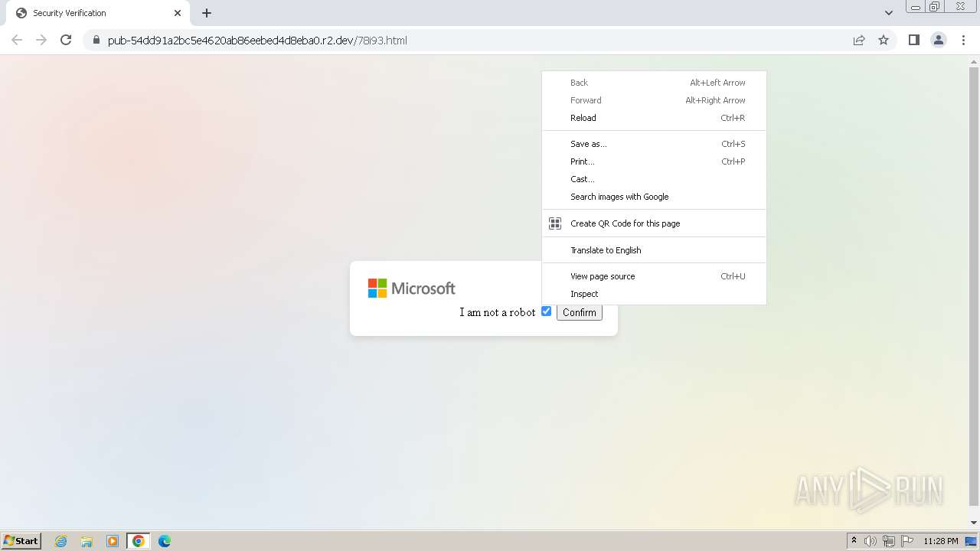Choose Cast... in context menu
This screenshot has height=551, width=980.
pyautogui.click(x=654, y=179)
